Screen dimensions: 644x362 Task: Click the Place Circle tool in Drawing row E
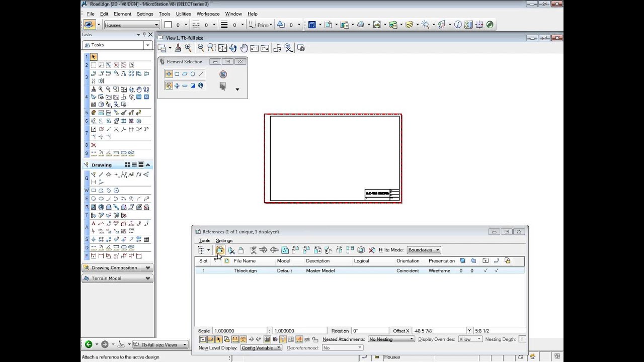coord(94,199)
